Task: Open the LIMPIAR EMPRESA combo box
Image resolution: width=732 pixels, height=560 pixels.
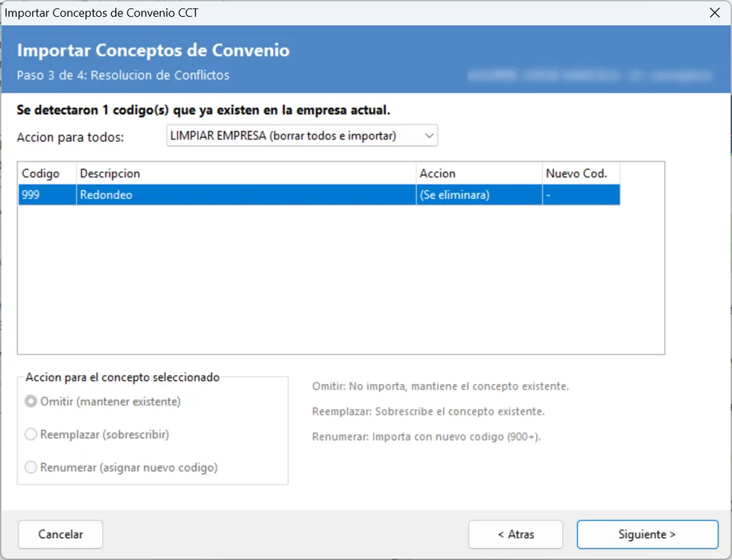Action: (x=302, y=136)
